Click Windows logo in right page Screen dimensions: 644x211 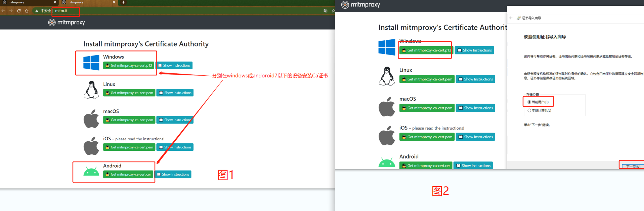(387, 47)
